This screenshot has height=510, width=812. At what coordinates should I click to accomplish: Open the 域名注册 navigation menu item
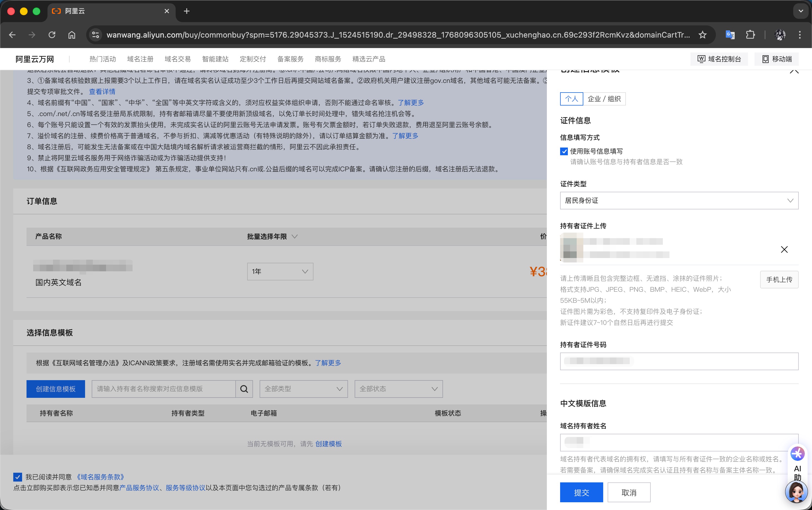point(140,59)
